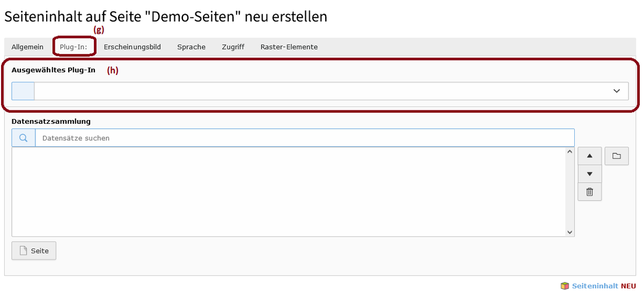644x291 pixels.
Task: Click inside the empty Datensatzsammlung list box
Action: [289, 192]
